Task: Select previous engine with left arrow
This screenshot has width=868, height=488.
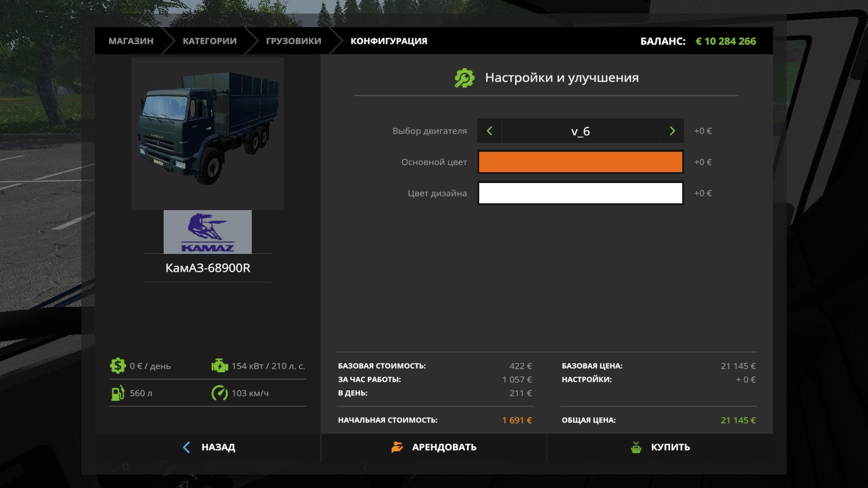Action: pos(489,131)
